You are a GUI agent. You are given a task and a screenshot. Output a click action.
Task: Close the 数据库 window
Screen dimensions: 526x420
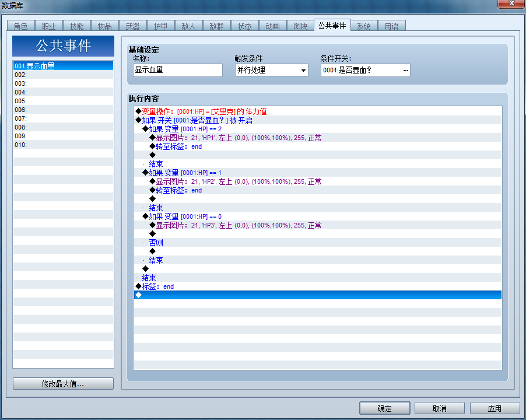(511, 3)
